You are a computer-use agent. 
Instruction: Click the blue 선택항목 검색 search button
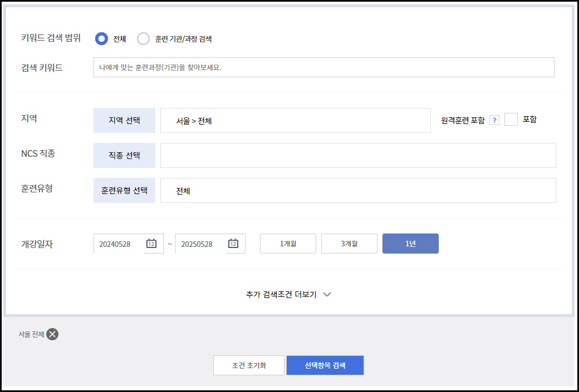325,365
